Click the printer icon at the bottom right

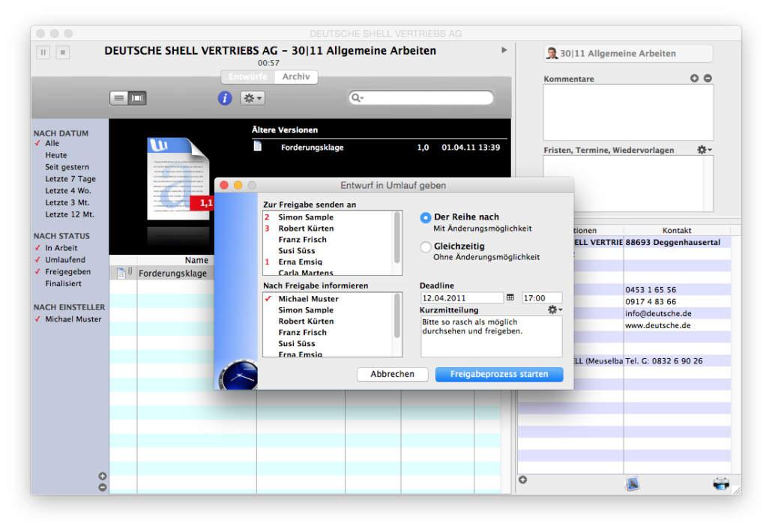[721, 484]
